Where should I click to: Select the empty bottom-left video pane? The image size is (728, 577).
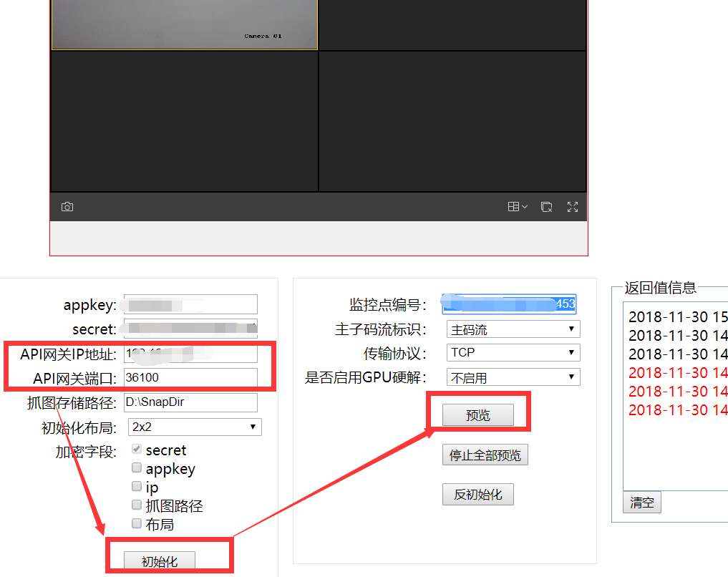(184, 121)
